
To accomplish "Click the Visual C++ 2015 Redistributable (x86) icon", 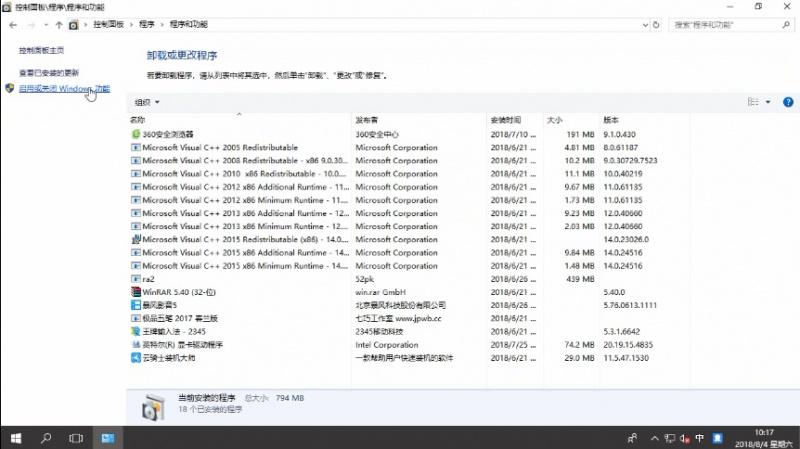I will coord(136,239).
